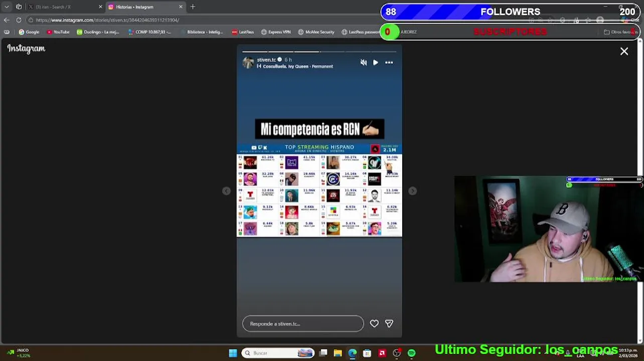Open the browser workspaces icon

pos(19,7)
